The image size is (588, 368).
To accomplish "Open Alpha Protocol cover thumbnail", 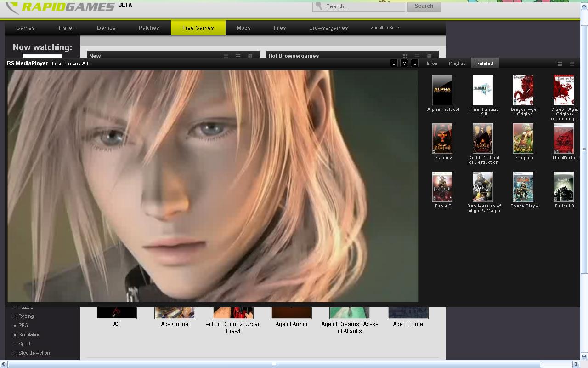I will (442, 90).
